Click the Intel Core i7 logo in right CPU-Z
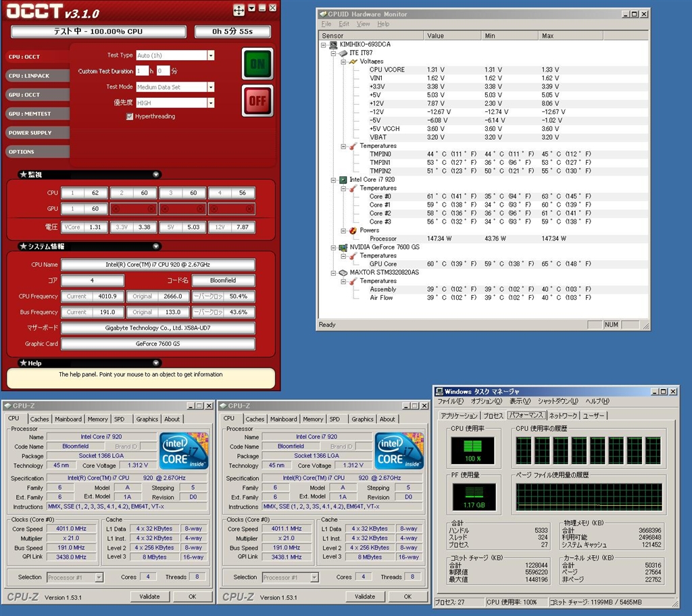The image size is (692, 616). click(x=399, y=451)
